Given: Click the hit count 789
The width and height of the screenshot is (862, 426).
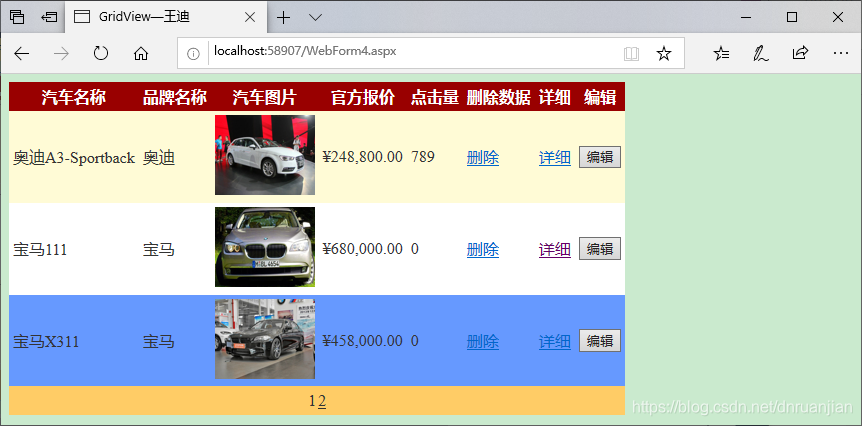Looking at the screenshot, I should pos(423,157).
